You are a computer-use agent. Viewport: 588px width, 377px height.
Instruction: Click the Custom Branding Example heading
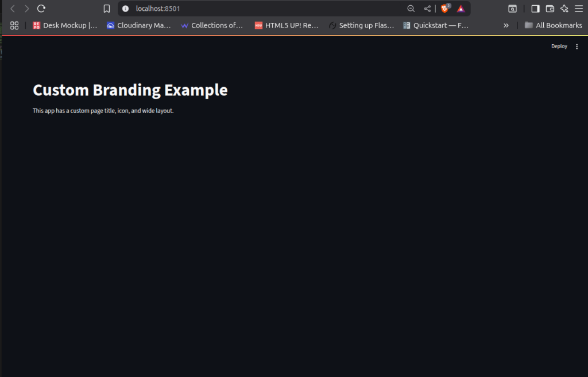(x=130, y=90)
